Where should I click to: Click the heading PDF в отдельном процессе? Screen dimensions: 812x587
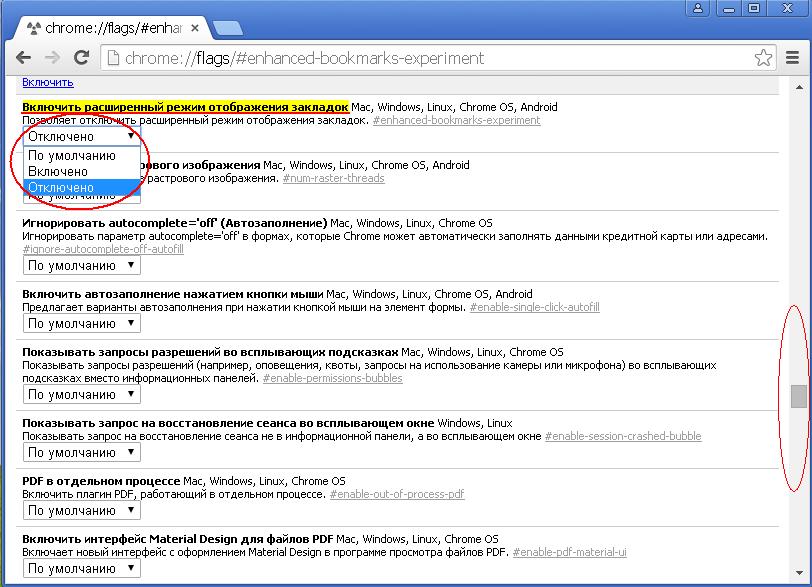coord(101,481)
